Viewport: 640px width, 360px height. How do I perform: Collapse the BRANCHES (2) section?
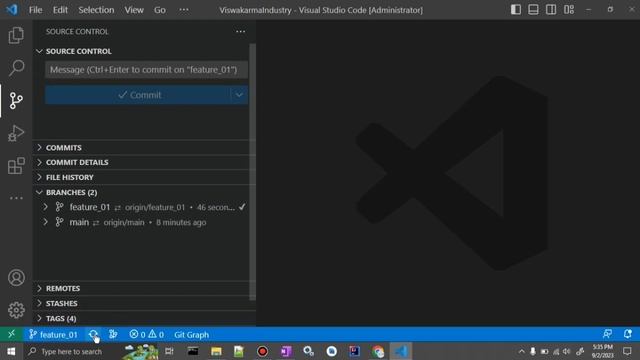[141, 192]
